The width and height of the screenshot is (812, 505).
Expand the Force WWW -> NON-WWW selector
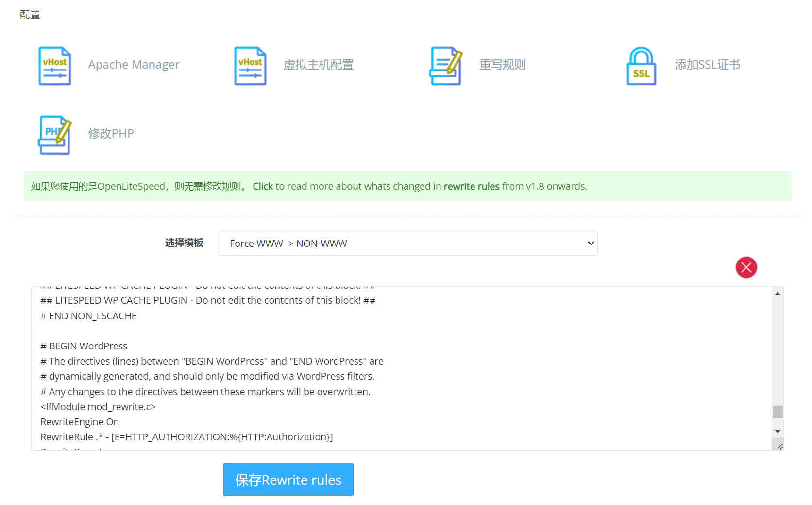point(408,243)
